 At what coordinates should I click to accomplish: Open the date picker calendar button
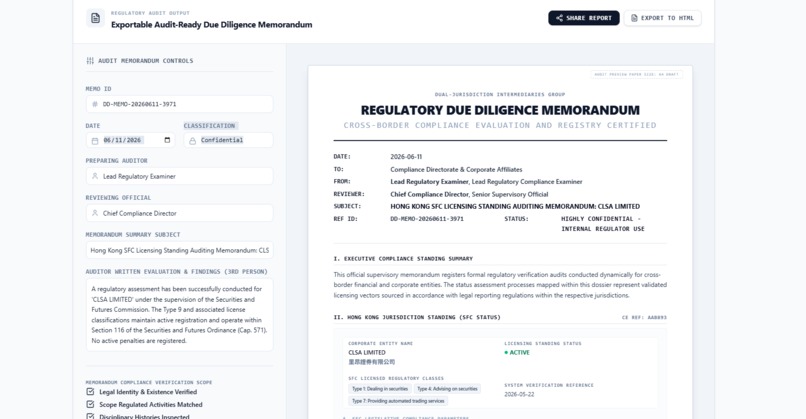[167, 140]
